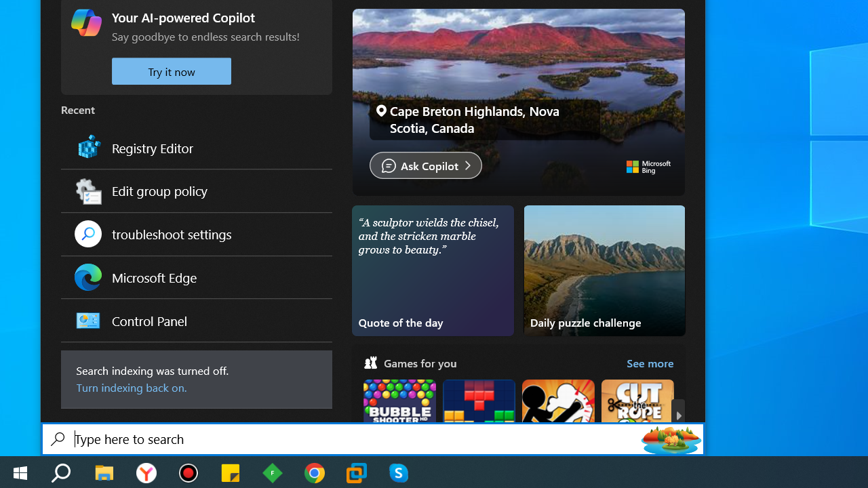Open Registry Editor from recent list
Image resolution: width=868 pixels, height=488 pixels.
(196, 148)
